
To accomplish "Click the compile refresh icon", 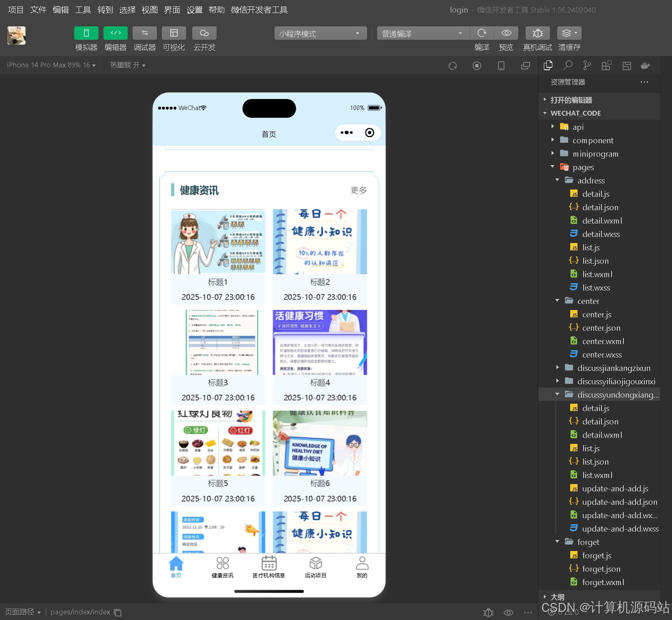I will (482, 33).
